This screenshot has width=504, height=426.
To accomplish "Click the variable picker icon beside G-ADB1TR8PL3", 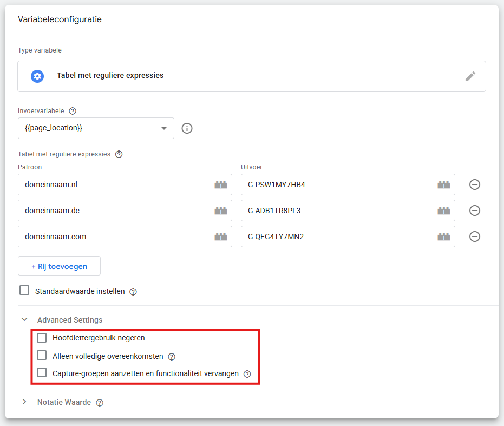I will pyautogui.click(x=443, y=211).
